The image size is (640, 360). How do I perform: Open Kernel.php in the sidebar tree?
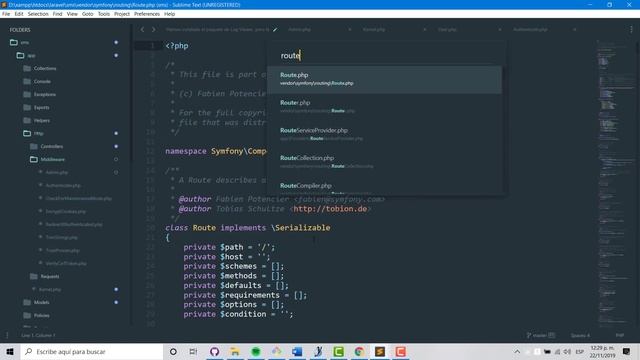click(x=50, y=289)
